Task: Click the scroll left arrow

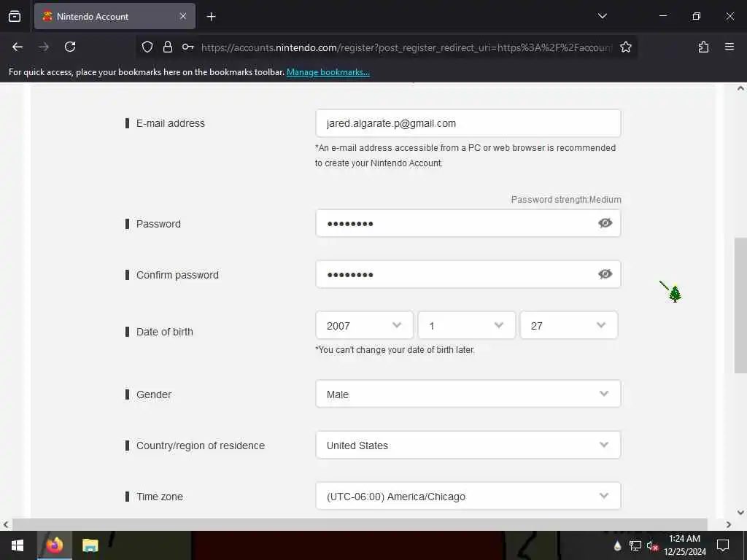Action: [x=6, y=524]
